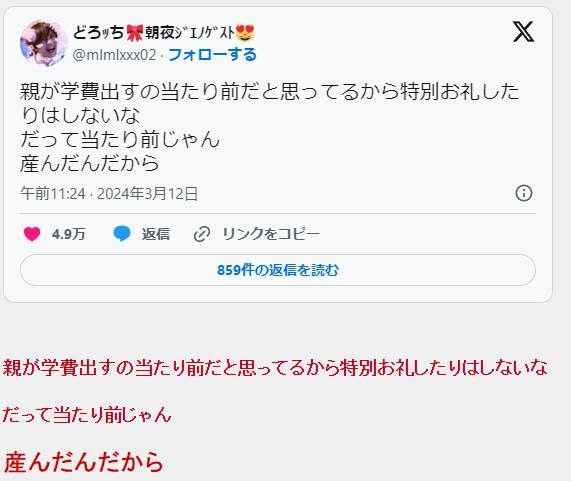This screenshot has width=571, height=481.
Task: Select リンクをコピー to copy the link
Action: 271,234
